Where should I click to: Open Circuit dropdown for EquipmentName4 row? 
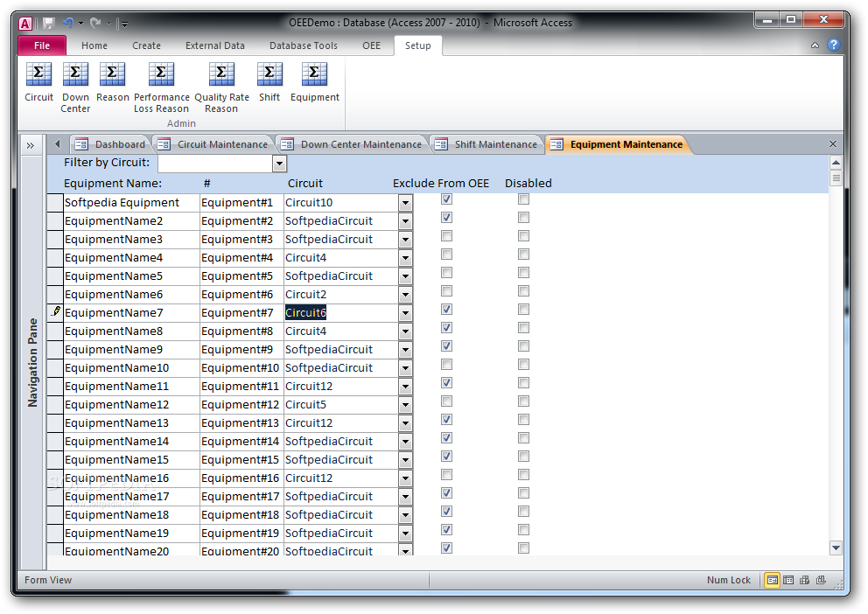tap(406, 258)
